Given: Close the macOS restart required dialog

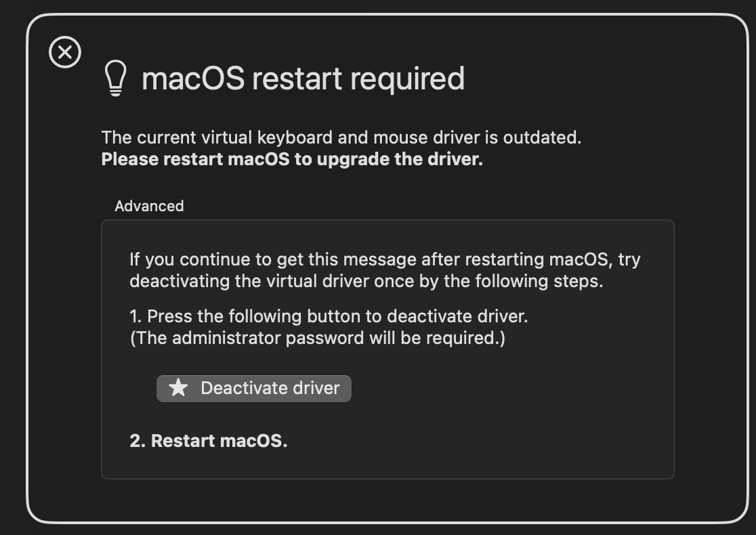Looking at the screenshot, I should (65, 53).
